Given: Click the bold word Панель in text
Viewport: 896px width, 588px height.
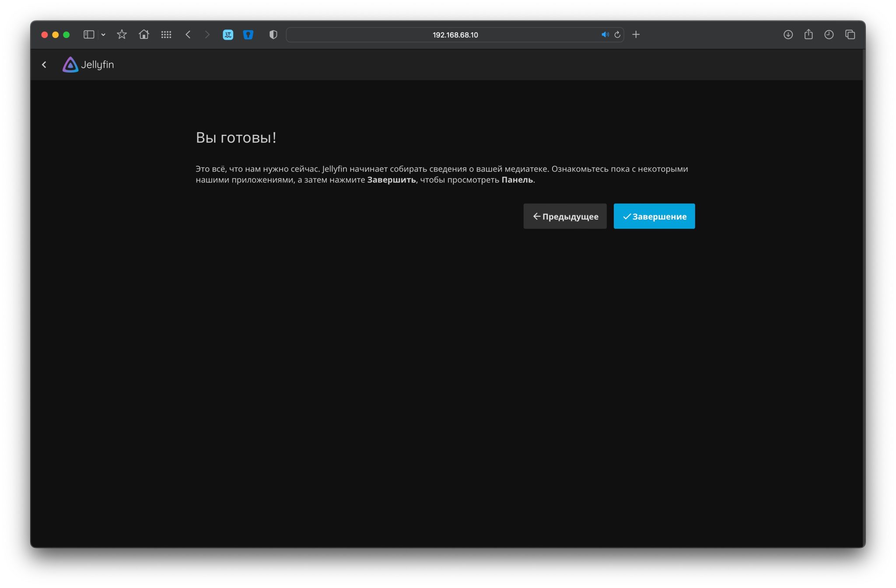Looking at the screenshot, I should pos(517,180).
